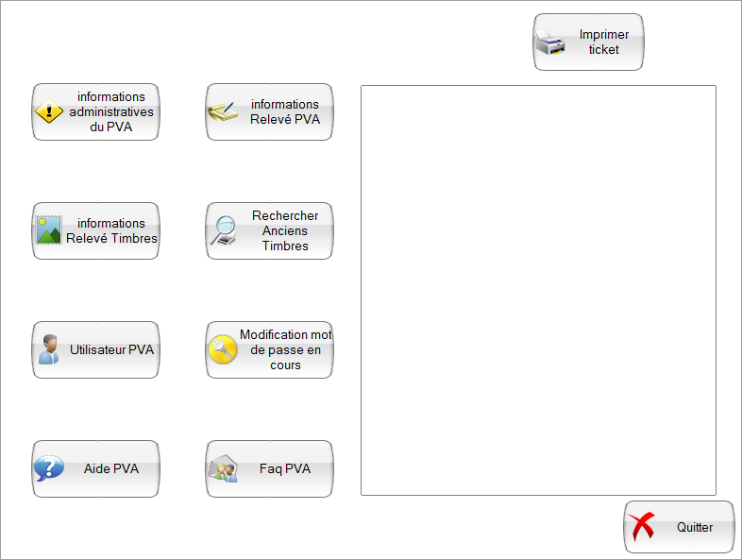Click the yellow key password icon
742x560 pixels.
pyautogui.click(x=223, y=349)
